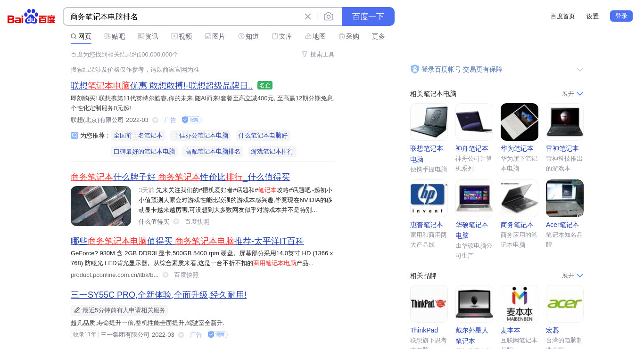This screenshot has width=644, height=349.
Task: Select suggestion 十佳办公笔记本电脑
Action: 200,136
